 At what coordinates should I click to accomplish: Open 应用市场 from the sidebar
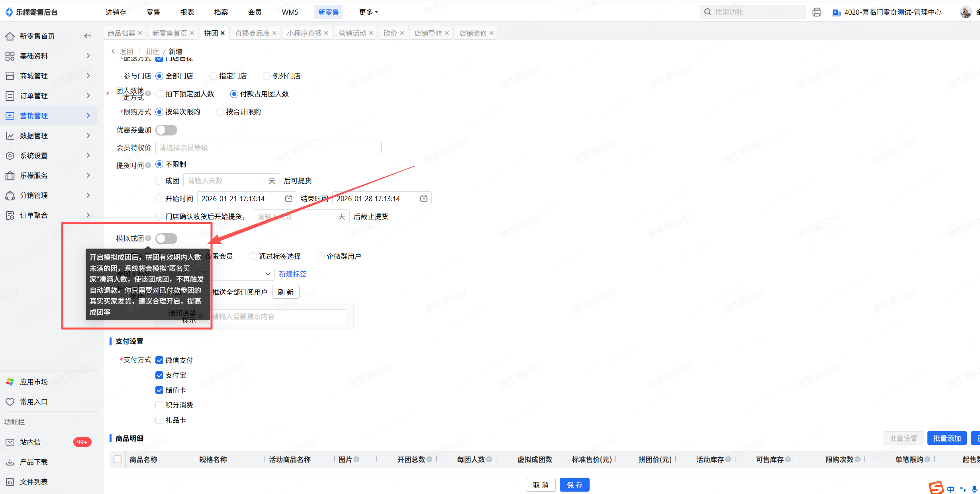[x=33, y=382]
